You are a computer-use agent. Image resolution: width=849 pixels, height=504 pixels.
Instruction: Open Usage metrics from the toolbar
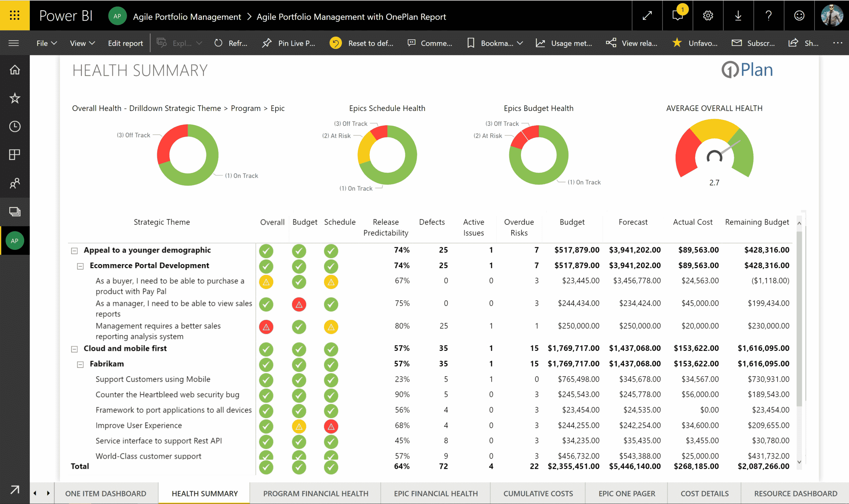tap(564, 43)
